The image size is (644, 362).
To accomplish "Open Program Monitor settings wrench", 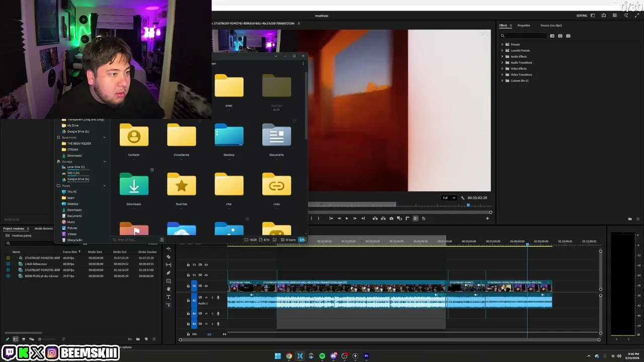I will [462, 198].
